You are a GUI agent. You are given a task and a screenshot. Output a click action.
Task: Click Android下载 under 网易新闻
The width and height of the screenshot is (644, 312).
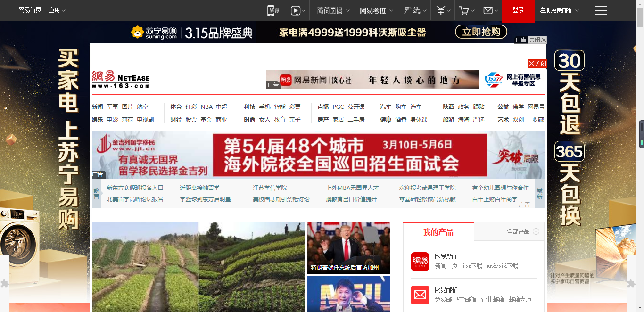[x=502, y=266]
